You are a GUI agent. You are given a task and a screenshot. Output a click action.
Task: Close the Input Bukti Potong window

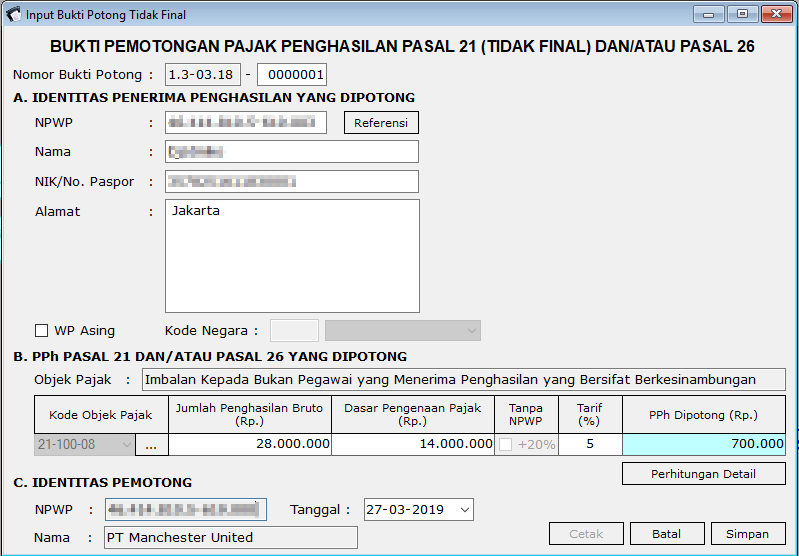[777, 14]
